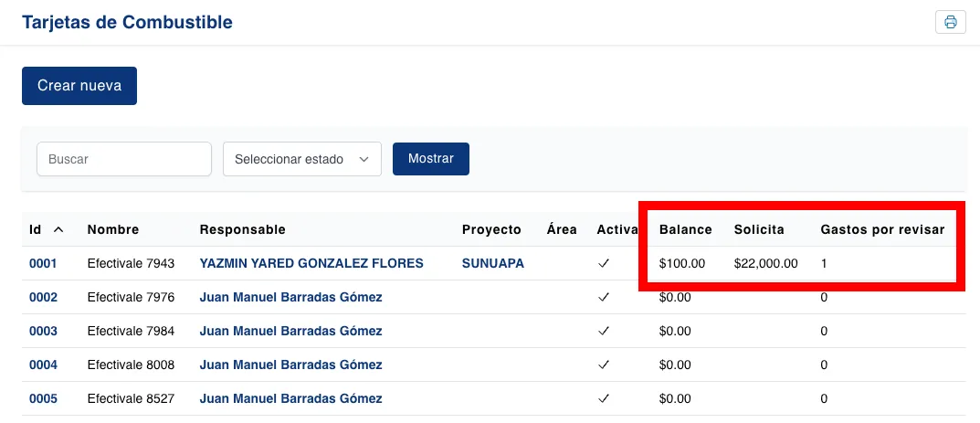
Task: Click the Activa checkmark for card 0002
Action: tap(603, 297)
